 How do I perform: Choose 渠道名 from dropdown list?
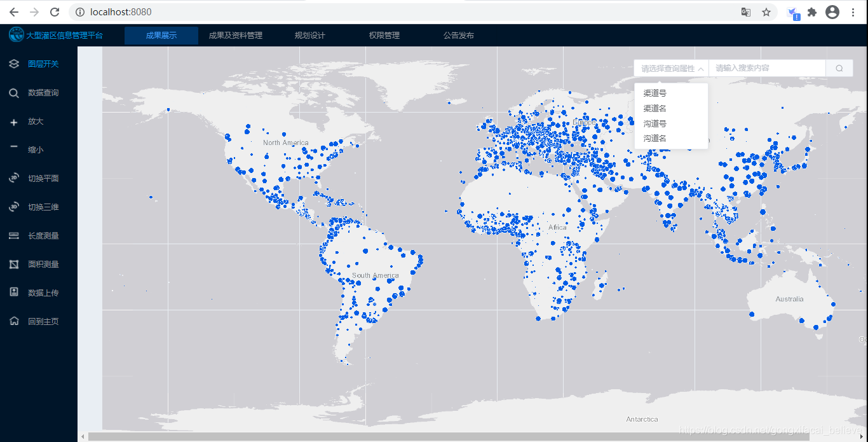(x=671, y=108)
